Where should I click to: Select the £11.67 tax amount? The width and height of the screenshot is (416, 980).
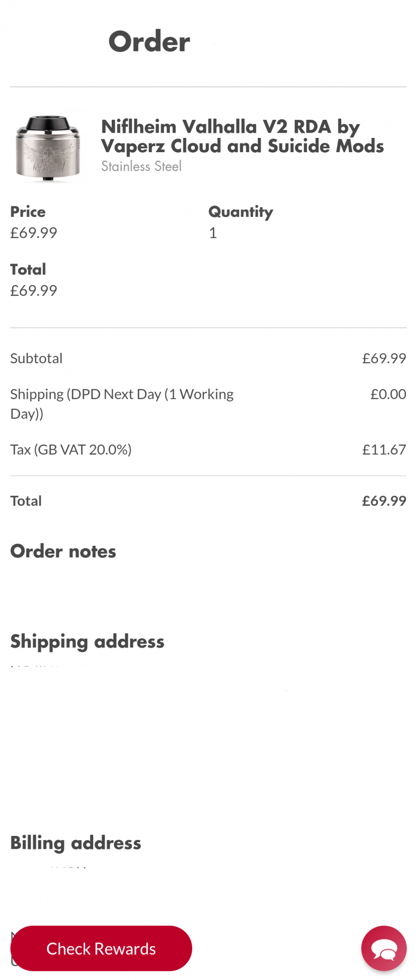tap(384, 449)
